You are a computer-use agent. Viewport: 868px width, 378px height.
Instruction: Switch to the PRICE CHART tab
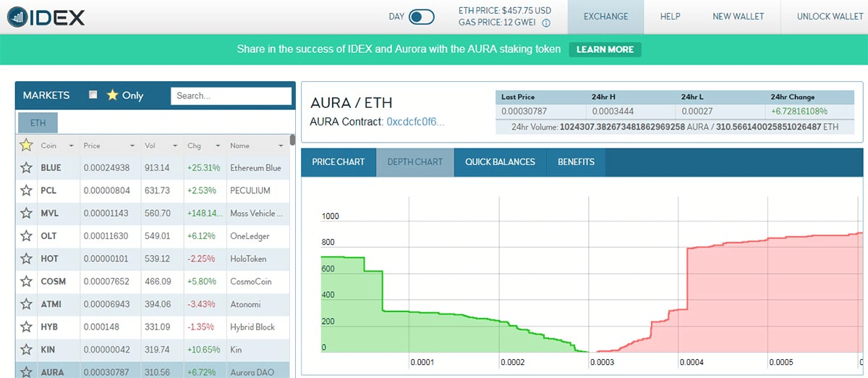coord(339,162)
